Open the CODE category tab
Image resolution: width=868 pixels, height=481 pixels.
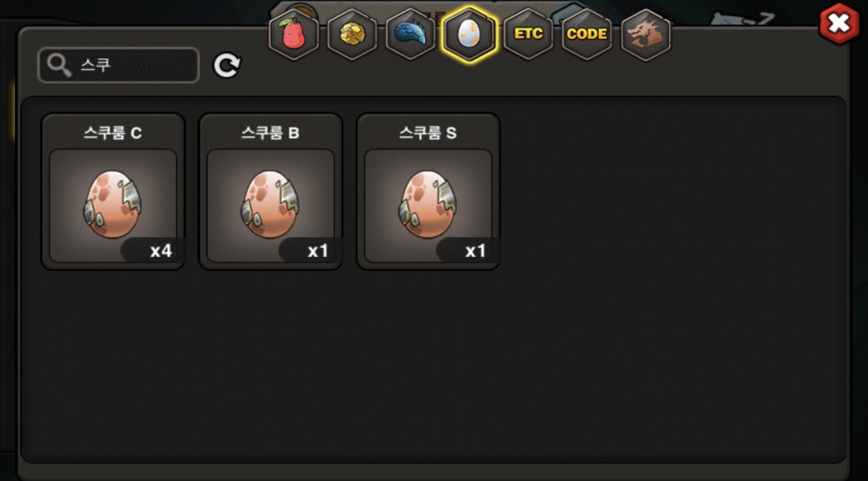[x=587, y=34]
